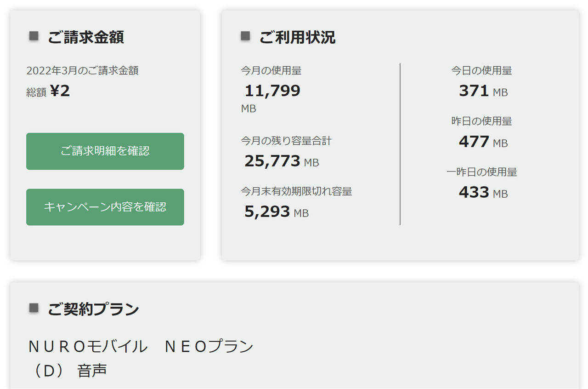Click yesterday's usage value 477 MB
This screenshot has height=389, width=588.
click(483, 142)
